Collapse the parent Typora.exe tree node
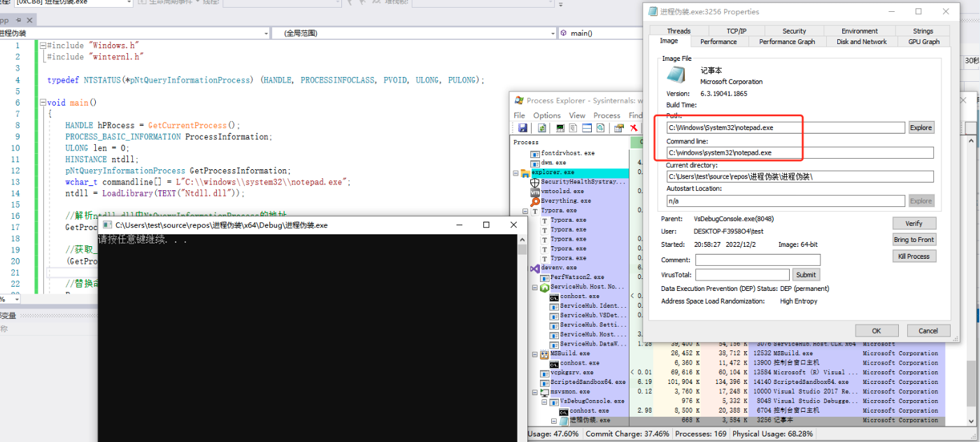The height and width of the screenshot is (442, 980). click(x=525, y=211)
